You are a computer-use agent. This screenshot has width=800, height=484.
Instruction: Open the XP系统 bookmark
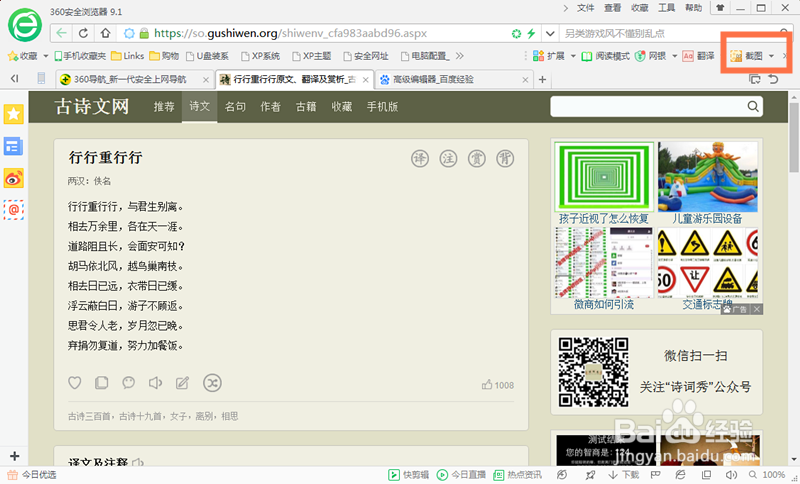260,56
